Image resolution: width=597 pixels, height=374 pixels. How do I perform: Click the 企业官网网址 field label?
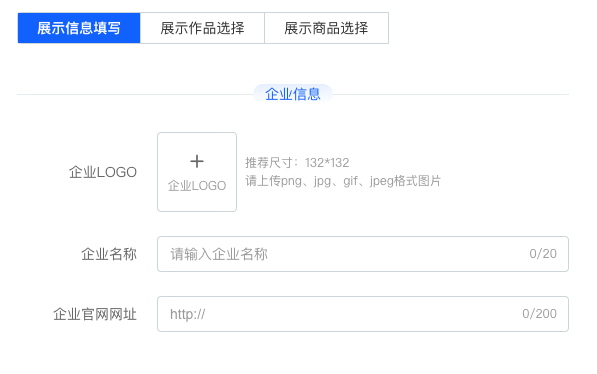[x=95, y=314]
